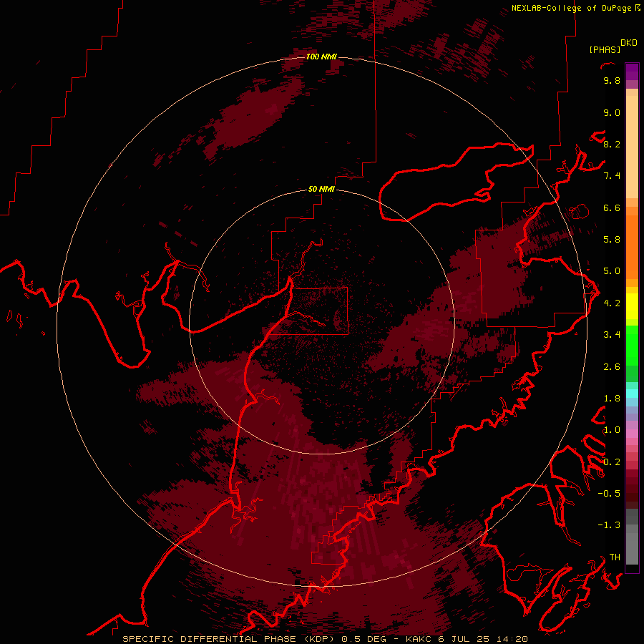Pick the pale peach color bar segment
The height and width of the screenshot is (644, 644).
point(632,147)
